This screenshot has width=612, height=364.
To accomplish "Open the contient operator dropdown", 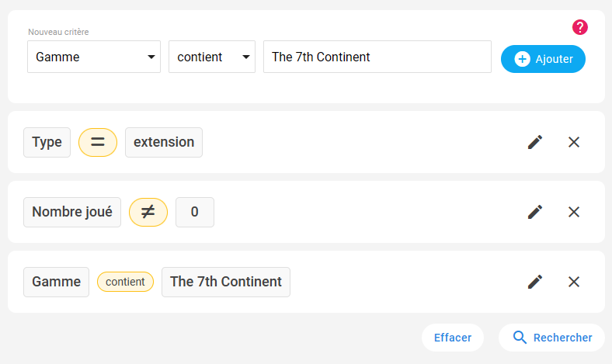I will [212, 57].
